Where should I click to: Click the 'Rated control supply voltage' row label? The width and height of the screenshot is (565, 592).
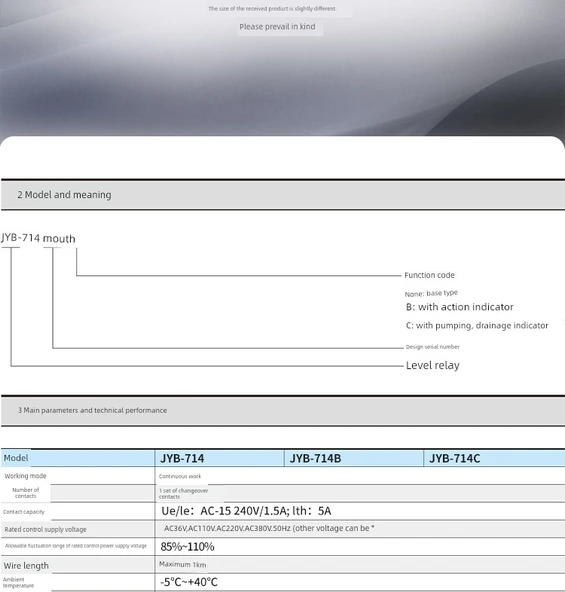point(45,529)
